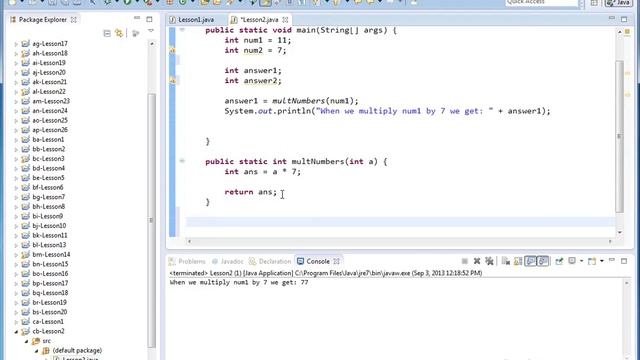Image resolution: width=640 pixels, height=360 pixels.
Task: Toggle Pin Console
Action: click(559, 261)
